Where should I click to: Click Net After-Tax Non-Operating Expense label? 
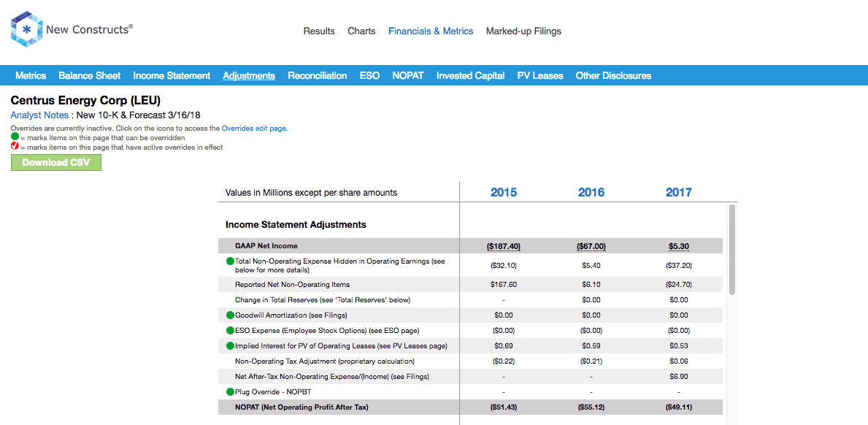pos(332,377)
